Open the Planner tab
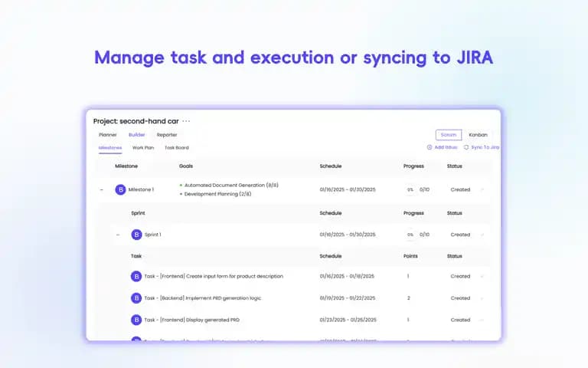The width and height of the screenshot is (588, 368). 108,135
